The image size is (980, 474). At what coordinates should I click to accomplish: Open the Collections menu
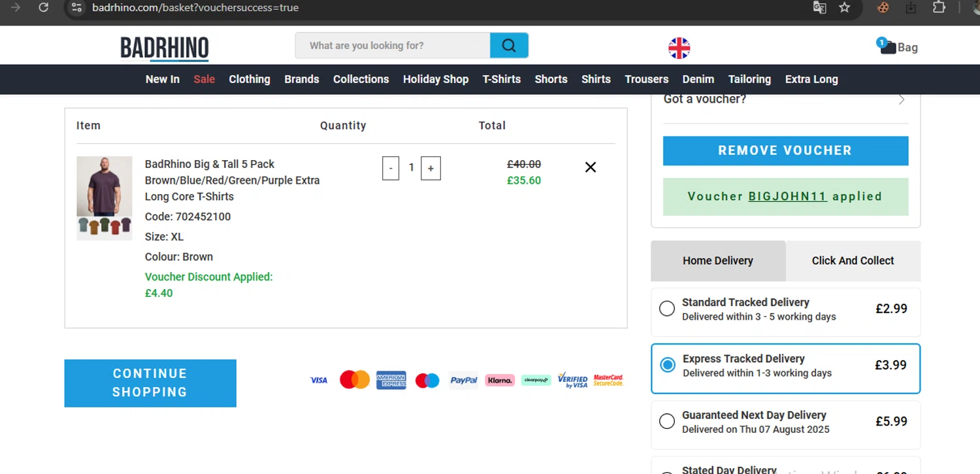(361, 79)
